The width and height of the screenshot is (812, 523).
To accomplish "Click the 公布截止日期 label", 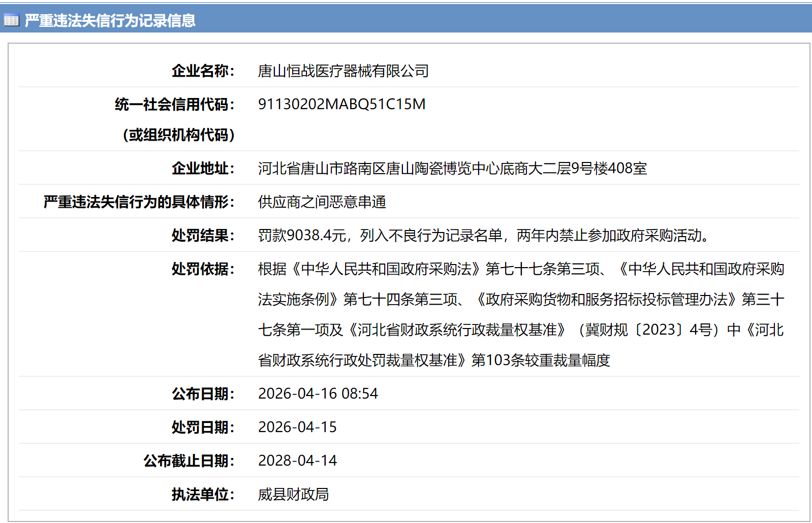I will [x=189, y=461].
